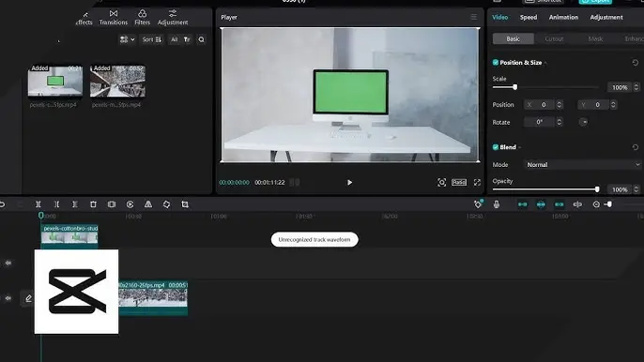The image size is (644, 362).
Task: Click the mirror flip icon
Action: 148,204
